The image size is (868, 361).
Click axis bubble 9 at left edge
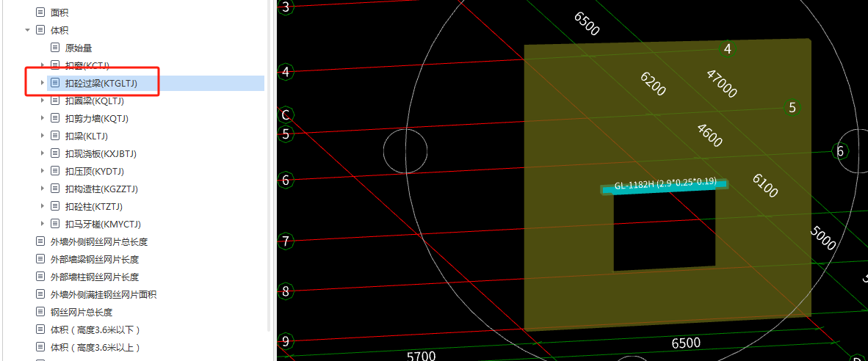286,341
